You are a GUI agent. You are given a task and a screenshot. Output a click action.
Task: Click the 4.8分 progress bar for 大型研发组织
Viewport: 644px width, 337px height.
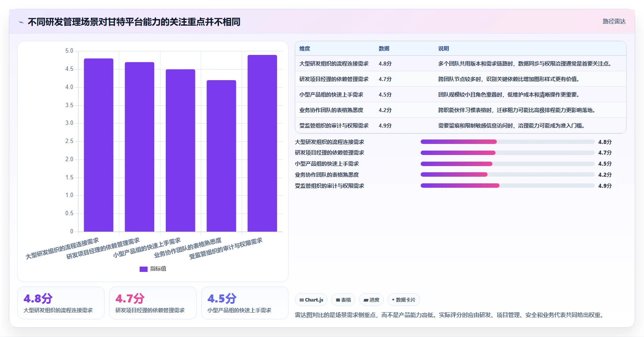coord(507,142)
